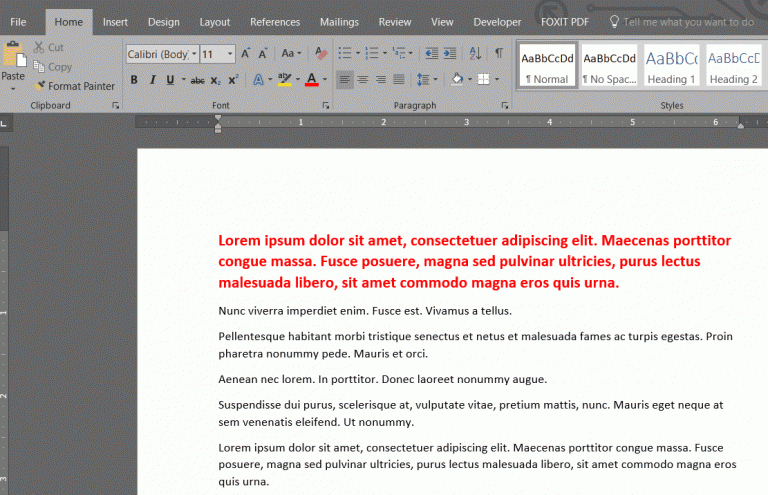The height and width of the screenshot is (495, 768).
Task: Clear all formatting from the selection
Action: [x=321, y=53]
